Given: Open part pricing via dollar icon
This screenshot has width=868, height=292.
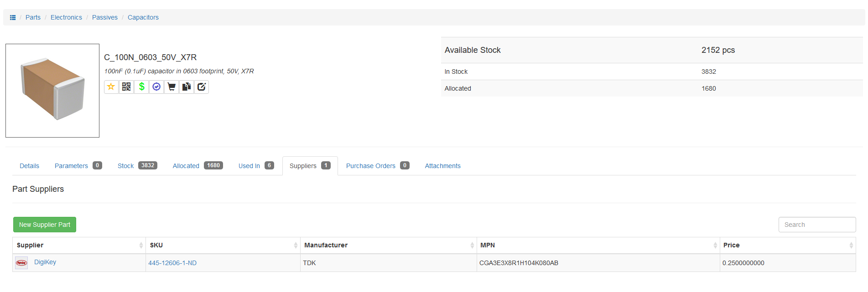Looking at the screenshot, I should 141,87.
